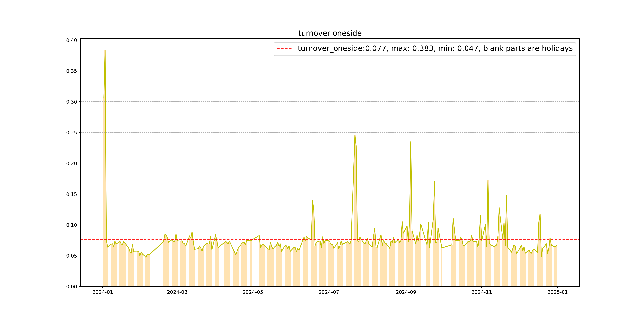Click the 2024-05 x-axis label
Image resolution: width=644 pixels, height=322 pixels.
[x=253, y=292]
